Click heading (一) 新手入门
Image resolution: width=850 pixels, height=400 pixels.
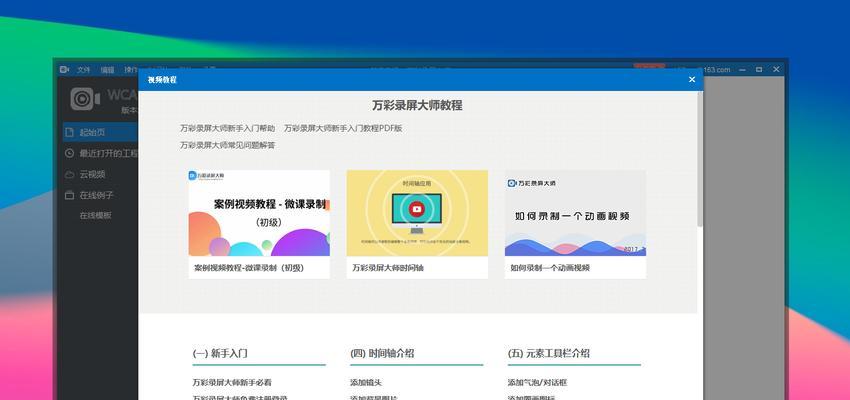220,353
